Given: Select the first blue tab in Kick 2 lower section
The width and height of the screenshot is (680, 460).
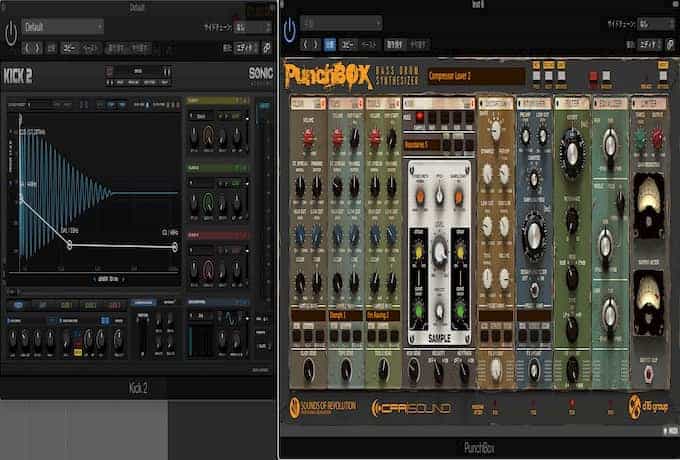Looking at the screenshot, I should point(18,306).
